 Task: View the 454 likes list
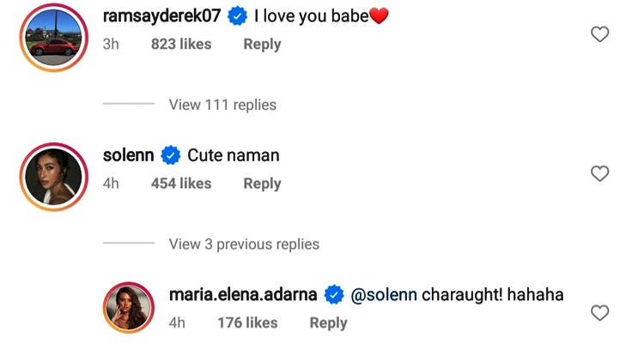pos(181,184)
